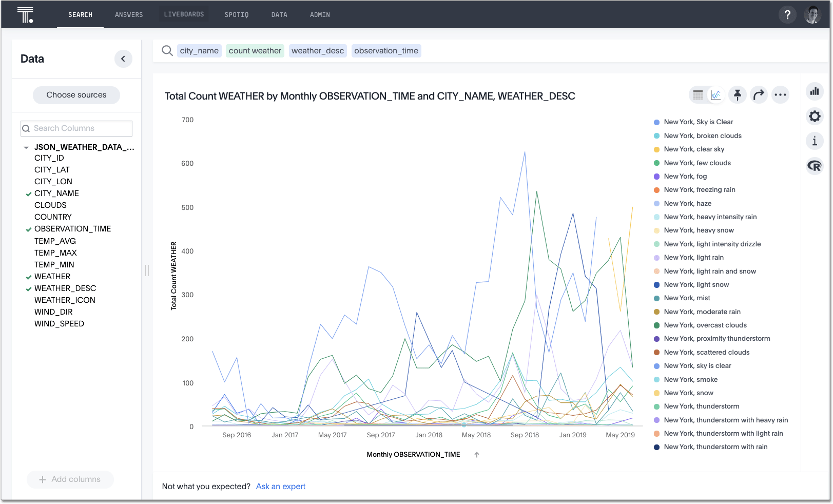Deselect the WEATHER_DESC column checkmark
Image resolution: width=833 pixels, height=504 pixels.
click(x=28, y=288)
